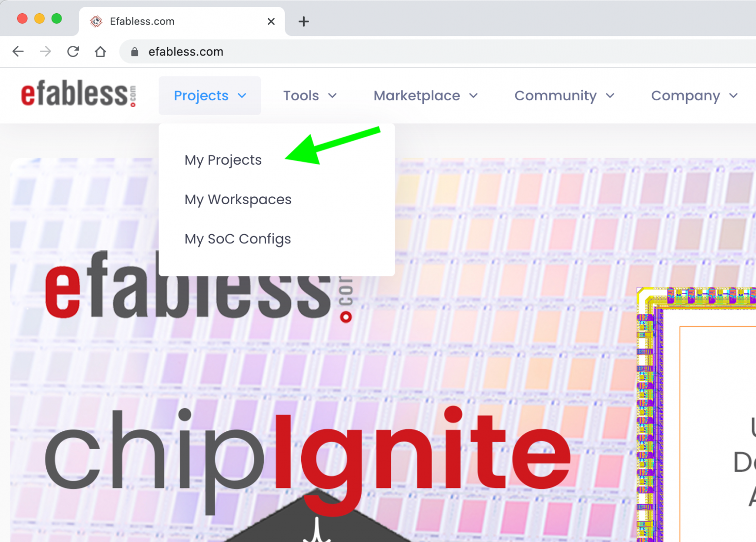Click the efabless logo in header
The height and width of the screenshot is (542, 756).
tap(79, 94)
